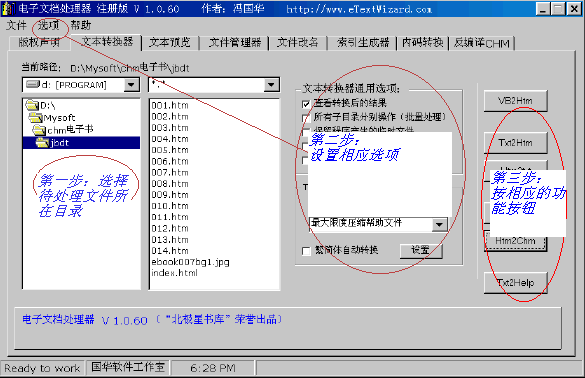Switch to the 内码转换 tab
585x378 pixels.
pos(422,43)
